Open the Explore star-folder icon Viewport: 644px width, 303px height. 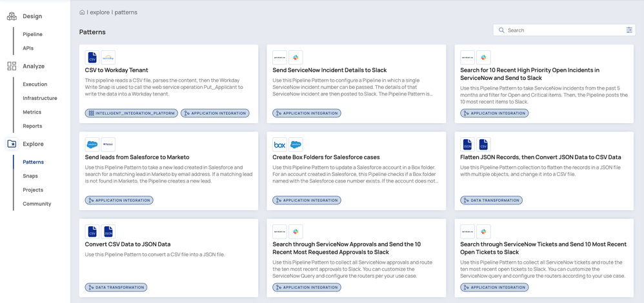(12, 144)
